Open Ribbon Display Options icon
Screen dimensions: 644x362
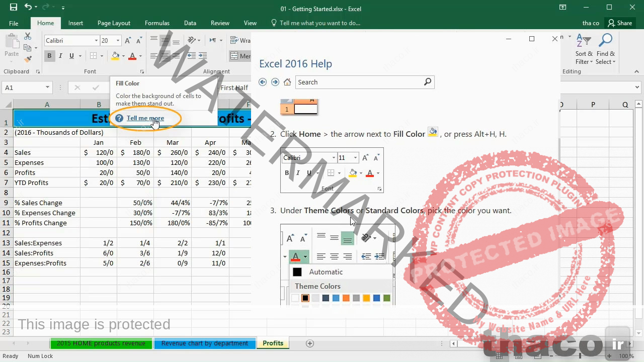(x=563, y=7)
